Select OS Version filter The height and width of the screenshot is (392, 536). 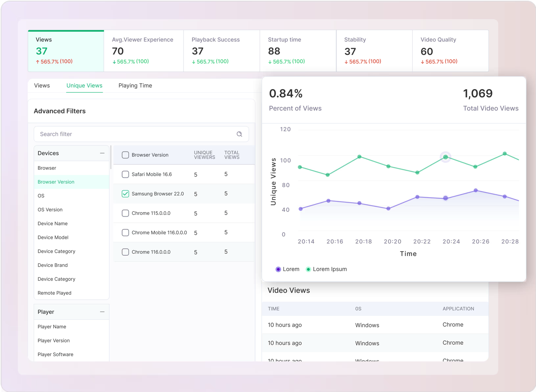(50, 210)
